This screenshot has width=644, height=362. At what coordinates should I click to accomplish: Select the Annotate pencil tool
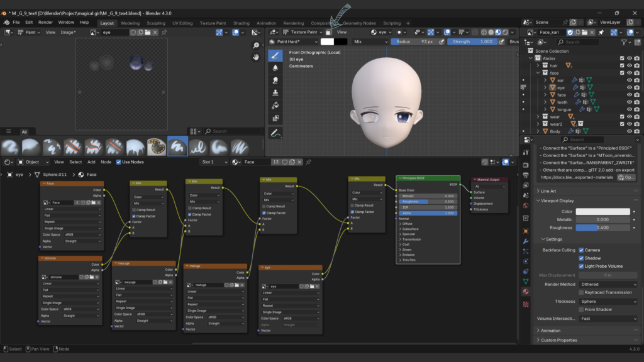[275, 133]
